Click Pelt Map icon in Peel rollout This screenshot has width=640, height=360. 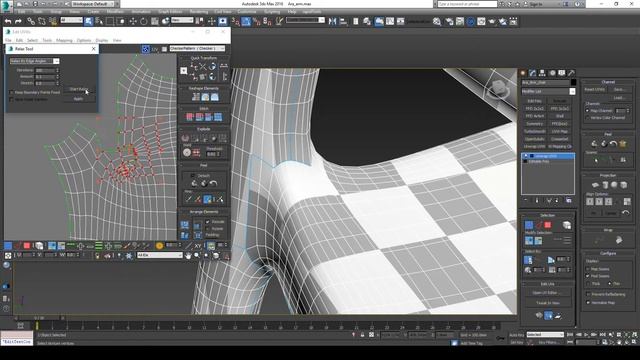tap(623, 144)
